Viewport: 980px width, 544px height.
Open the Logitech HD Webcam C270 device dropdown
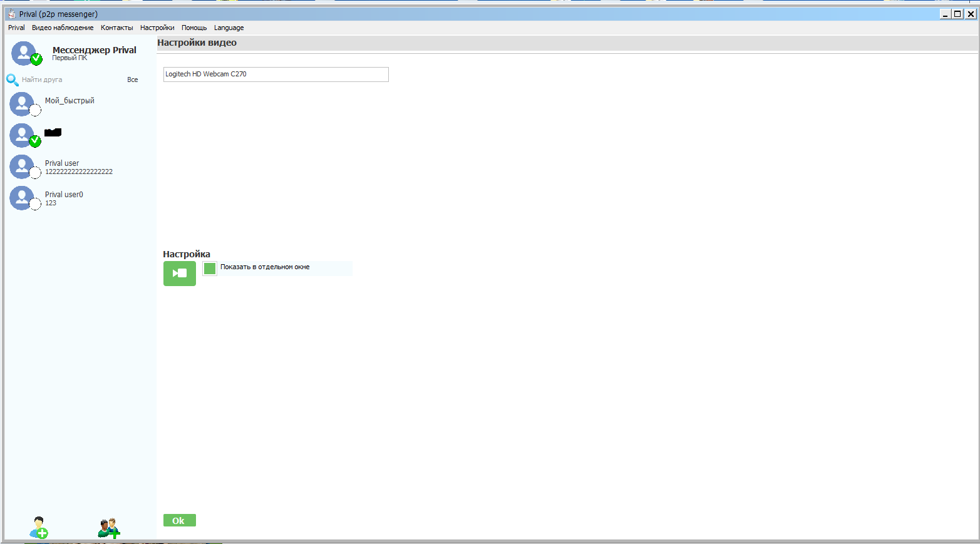click(276, 74)
